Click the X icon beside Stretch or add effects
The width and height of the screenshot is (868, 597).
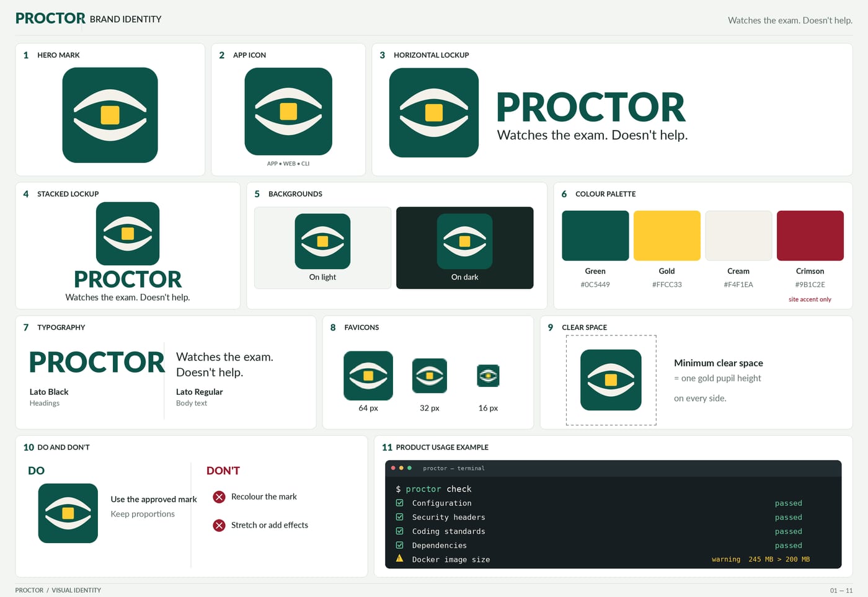[219, 526]
